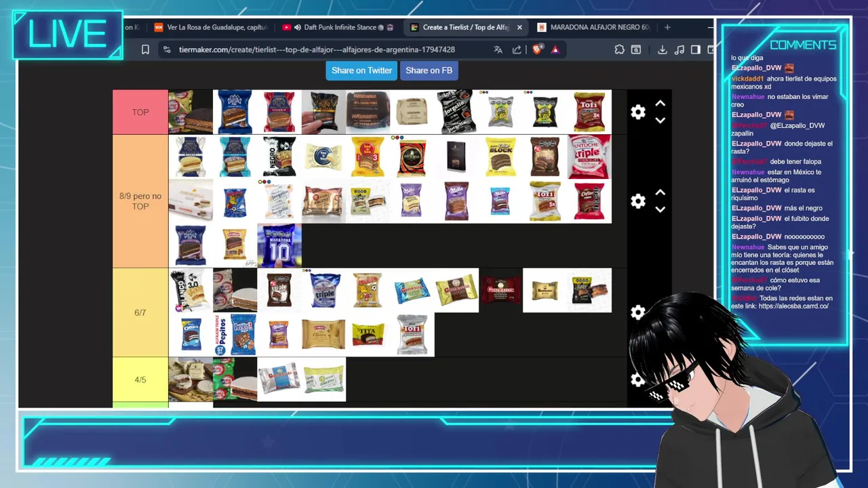The image size is (868, 488).
Task: Click the COMMENTS panel heading
Action: [x=803, y=45]
